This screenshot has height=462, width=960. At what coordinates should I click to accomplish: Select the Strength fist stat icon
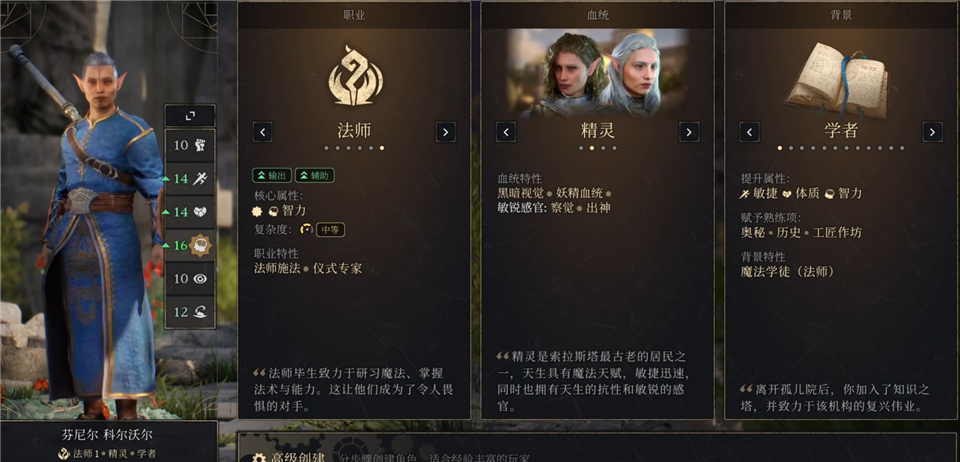199,145
